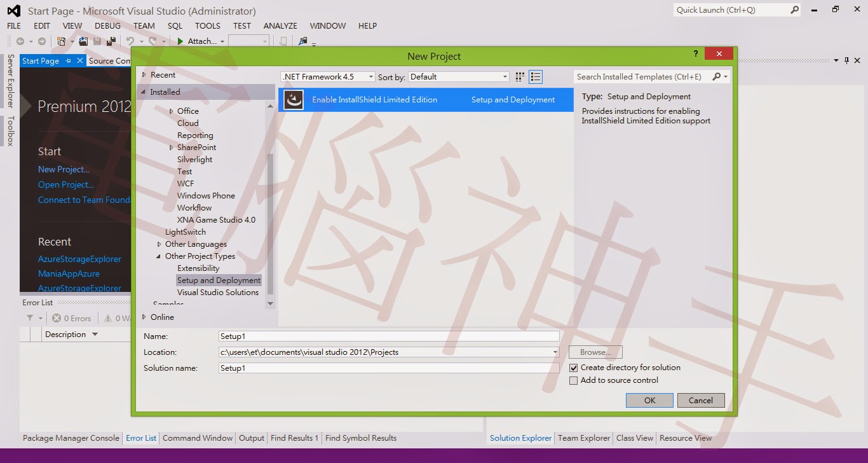Image resolution: width=868 pixels, height=463 pixels.
Task: Click the Undo toolbar icon
Action: [130, 41]
